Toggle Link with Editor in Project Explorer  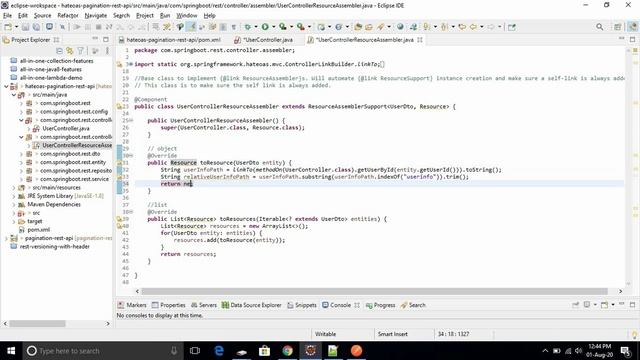[x=70, y=51]
